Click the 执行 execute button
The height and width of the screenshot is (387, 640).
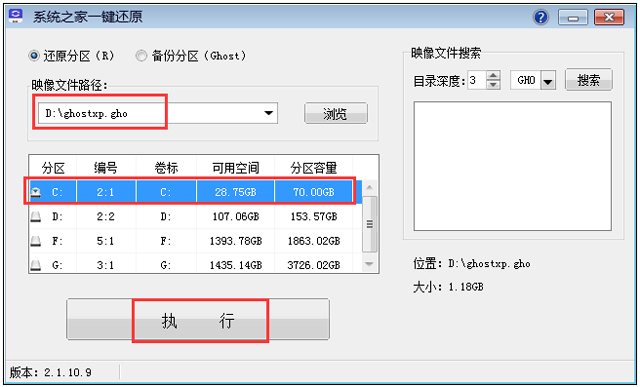pos(198,319)
